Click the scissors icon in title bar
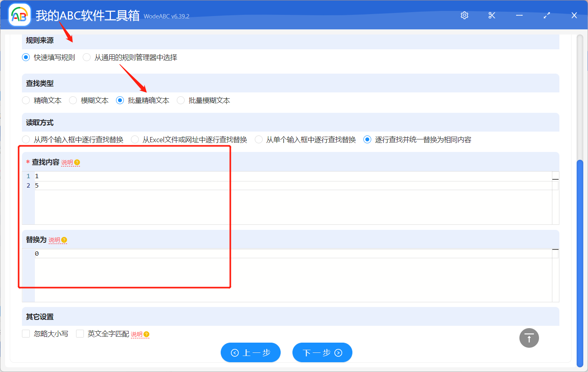This screenshot has height=372, width=588. coord(492,15)
